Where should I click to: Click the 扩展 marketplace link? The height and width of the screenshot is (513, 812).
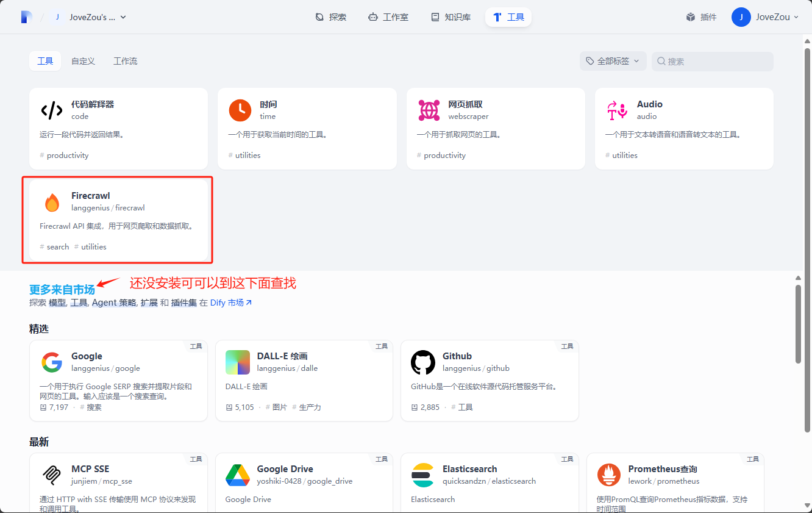point(149,303)
